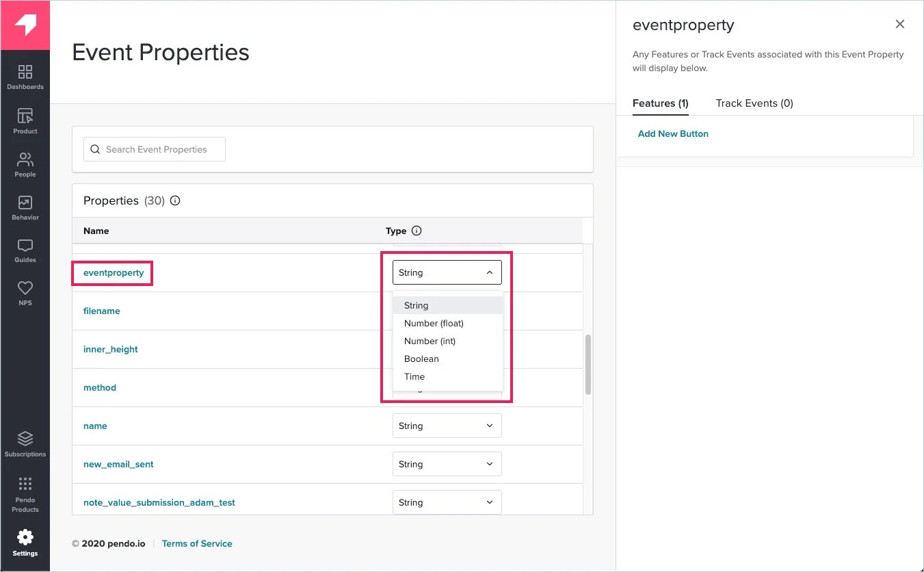Open the new_email_sent property link
The height and width of the screenshot is (572, 924).
[x=118, y=464]
